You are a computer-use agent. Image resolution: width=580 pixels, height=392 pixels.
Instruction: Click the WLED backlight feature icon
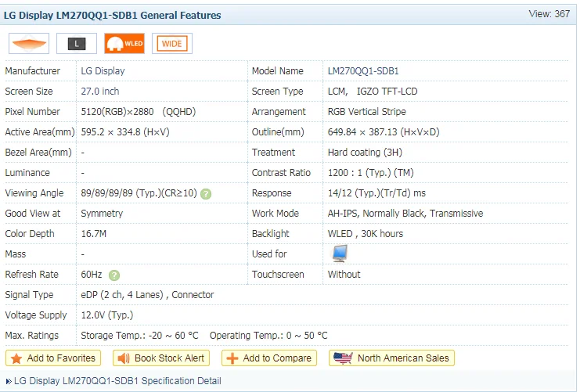[x=124, y=44]
